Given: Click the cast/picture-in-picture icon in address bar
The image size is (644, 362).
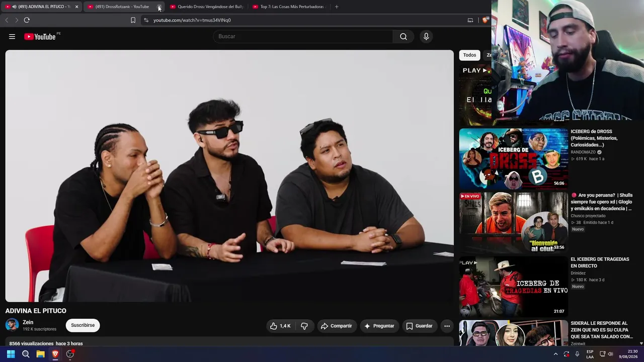Looking at the screenshot, I should [x=470, y=20].
